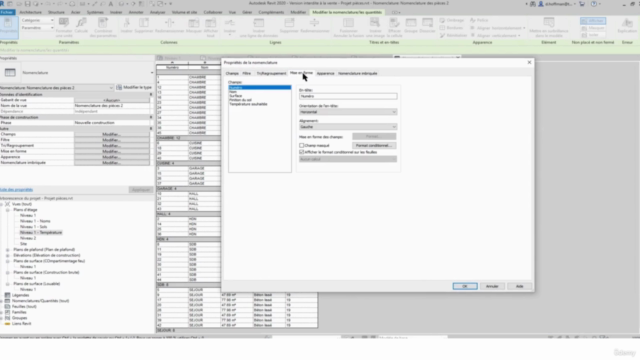The image size is (640, 360).
Task: Select Niveau 2 in project browser
Action: pyautogui.click(x=28, y=238)
